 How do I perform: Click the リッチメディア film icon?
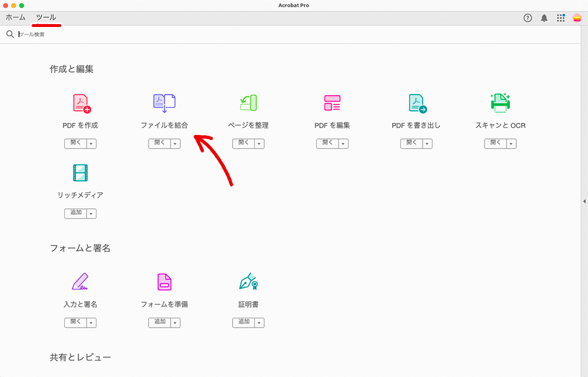pos(80,173)
